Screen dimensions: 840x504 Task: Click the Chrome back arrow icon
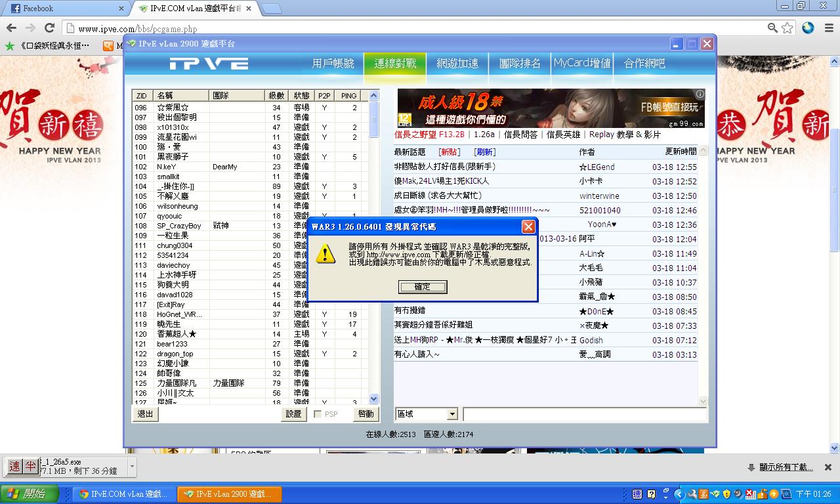coord(11,28)
